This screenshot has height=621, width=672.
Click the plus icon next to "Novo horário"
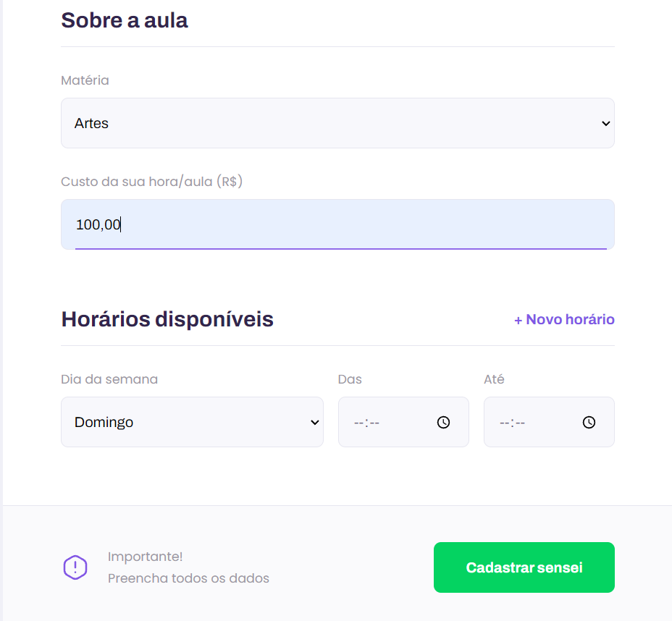pos(518,319)
